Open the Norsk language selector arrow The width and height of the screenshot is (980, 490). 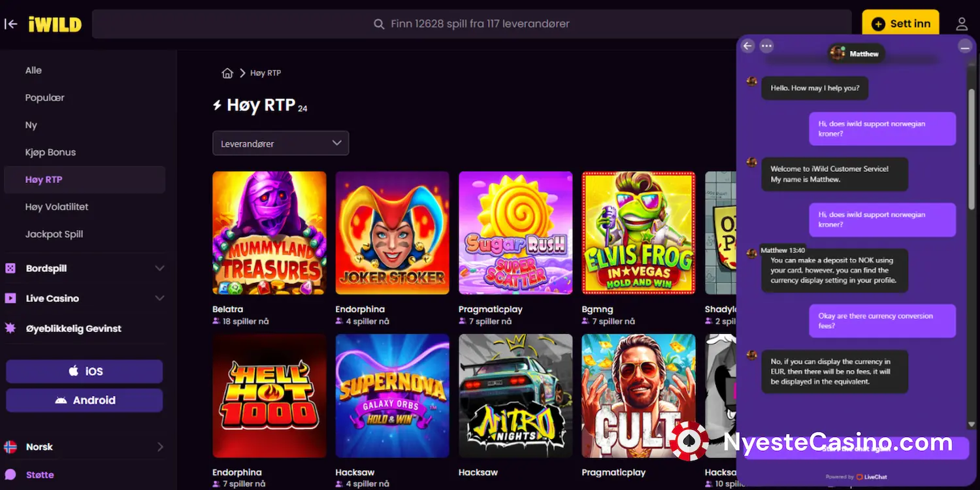(x=160, y=447)
